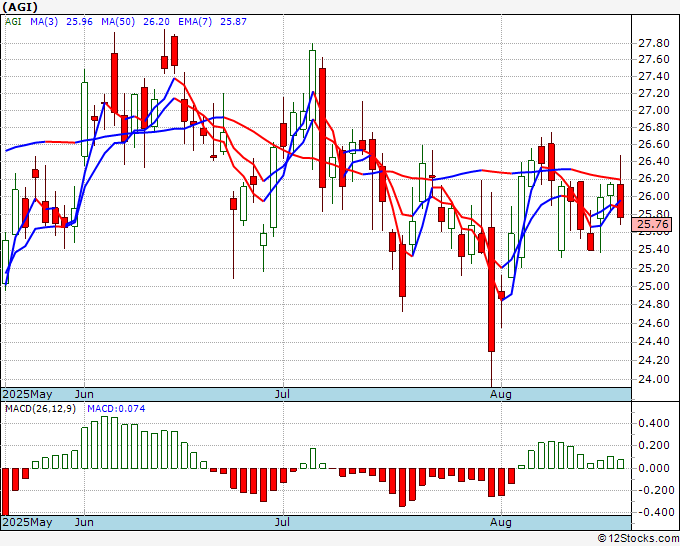Click the last red candle at right edge
The height and width of the screenshot is (546, 680).
[x=621, y=201]
